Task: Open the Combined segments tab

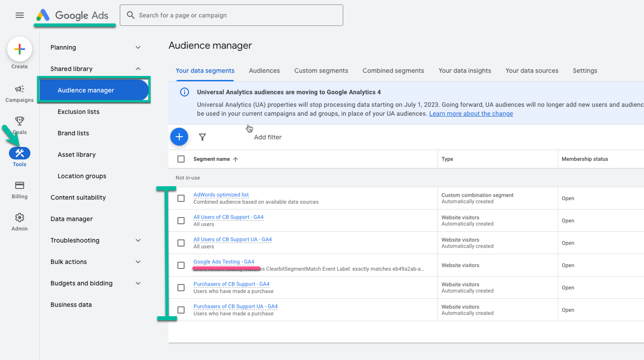Action: pyautogui.click(x=393, y=71)
